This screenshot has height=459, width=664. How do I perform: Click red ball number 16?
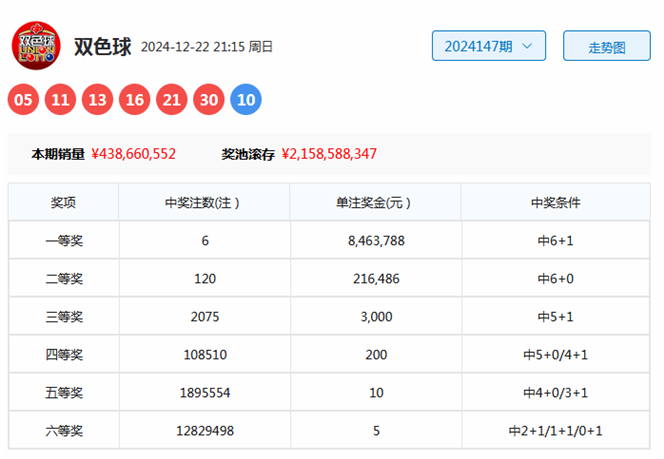pyautogui.click(x=135, y=99)
